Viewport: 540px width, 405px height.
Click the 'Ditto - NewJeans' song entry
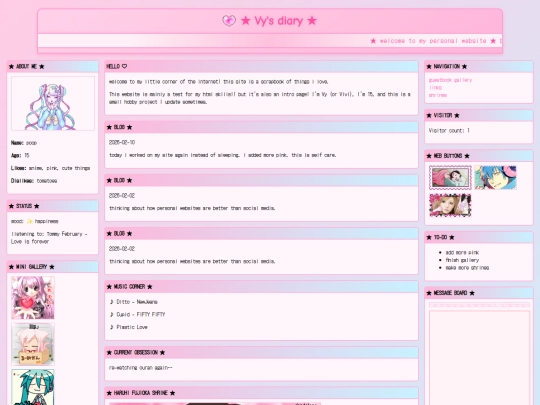pos(133,302)
